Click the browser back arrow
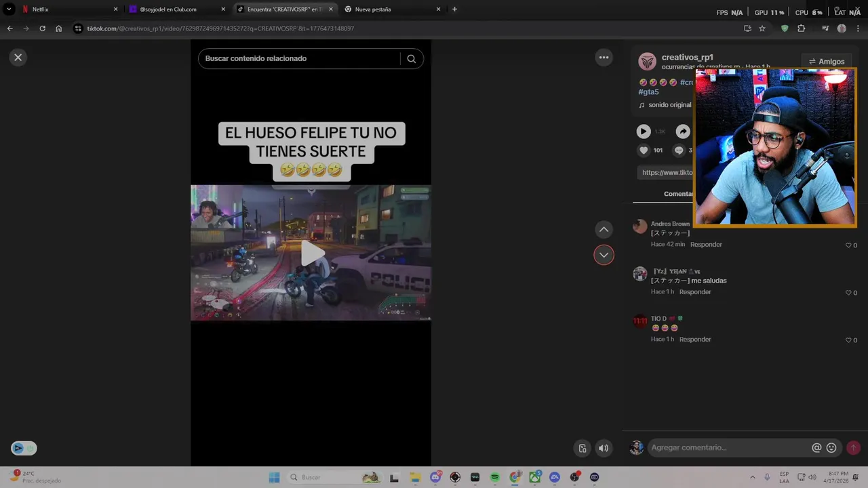868x488 pixels. [9, 28]
